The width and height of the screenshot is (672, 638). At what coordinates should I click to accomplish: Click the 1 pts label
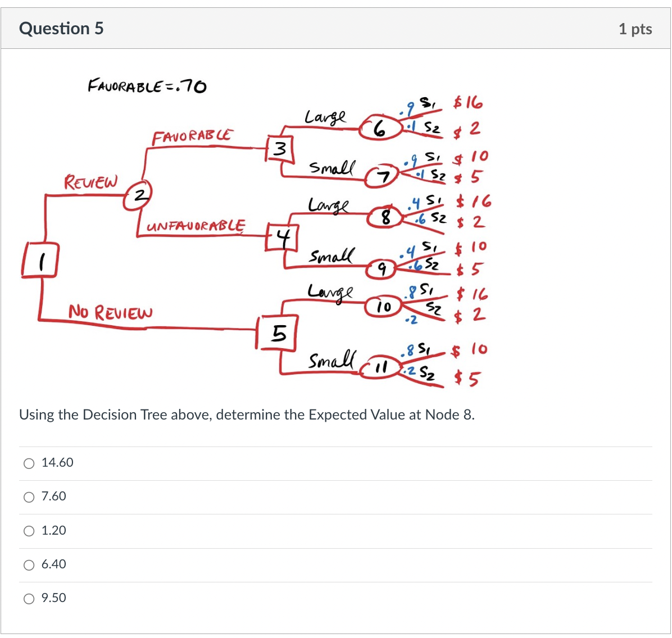635,29
